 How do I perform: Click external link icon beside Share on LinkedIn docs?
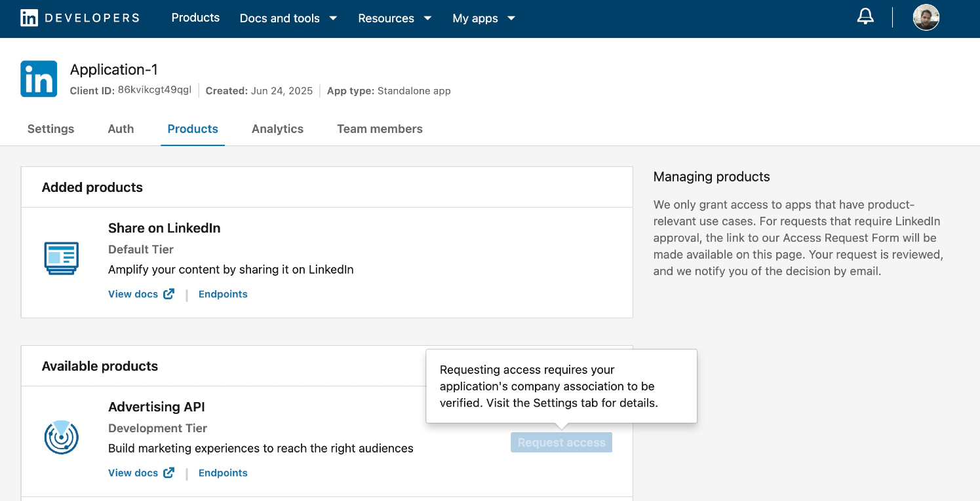click(169, 294)
